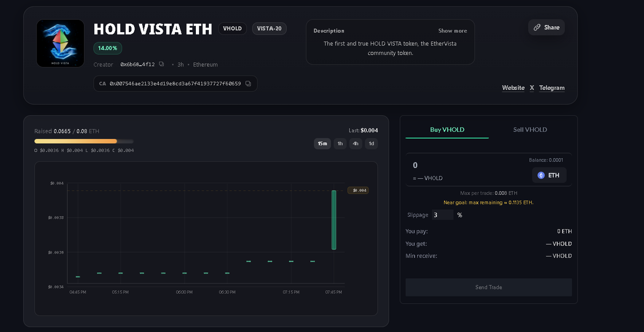The image size is (644, 332).
Task: Copy the creator address 0x6b68…4f12
Action: point(162,64)
